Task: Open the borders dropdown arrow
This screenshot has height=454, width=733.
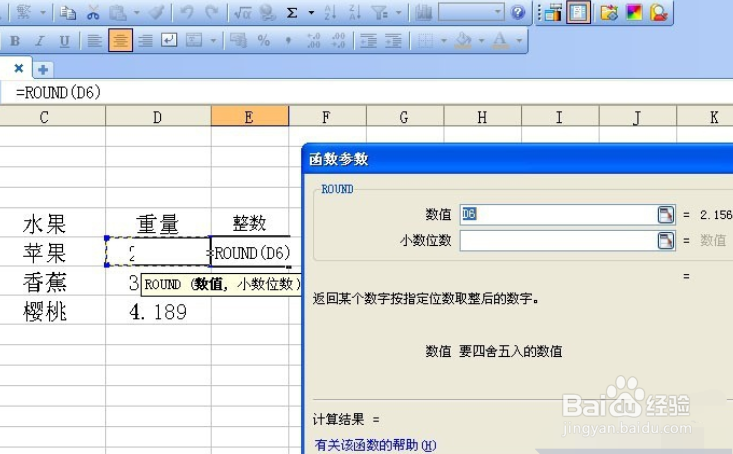Action: pos(444,41)
